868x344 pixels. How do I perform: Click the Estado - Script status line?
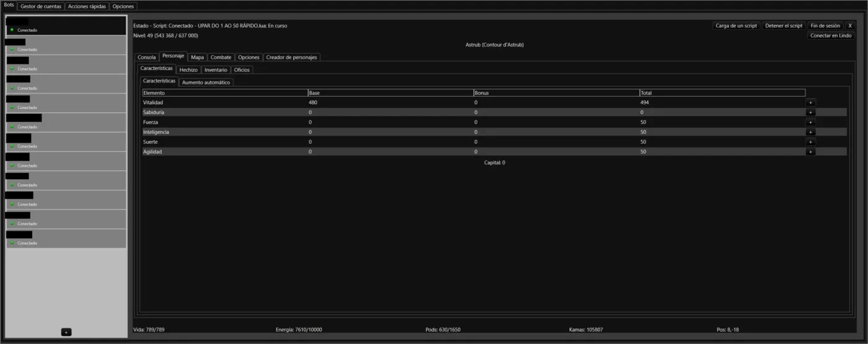pyautogui.click(x=210, y=26)
